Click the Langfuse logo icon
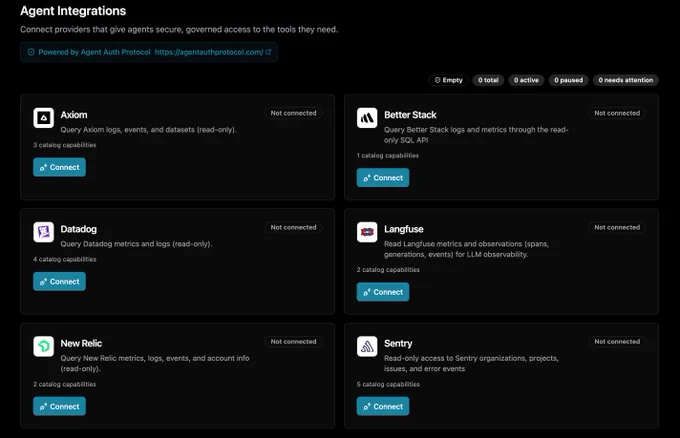The height and width of the screenshot is (438, 680). 367,232
